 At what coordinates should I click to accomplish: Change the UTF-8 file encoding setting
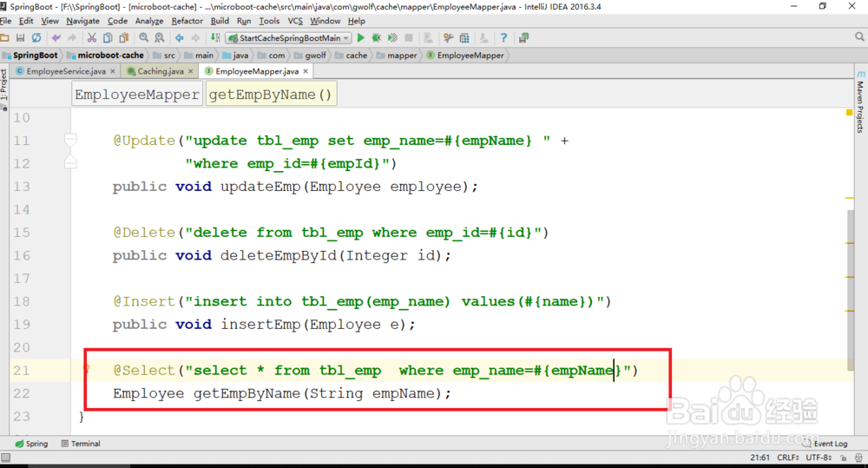click(819, 458)
